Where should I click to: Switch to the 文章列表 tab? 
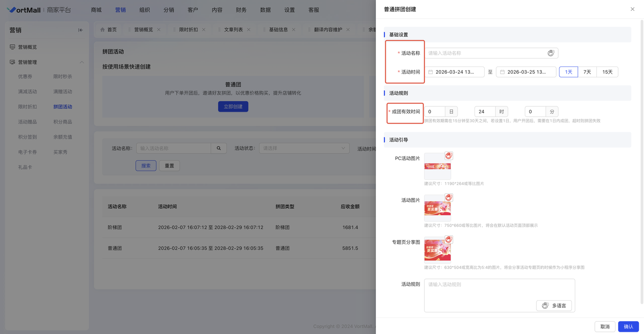tap(233, 30)
